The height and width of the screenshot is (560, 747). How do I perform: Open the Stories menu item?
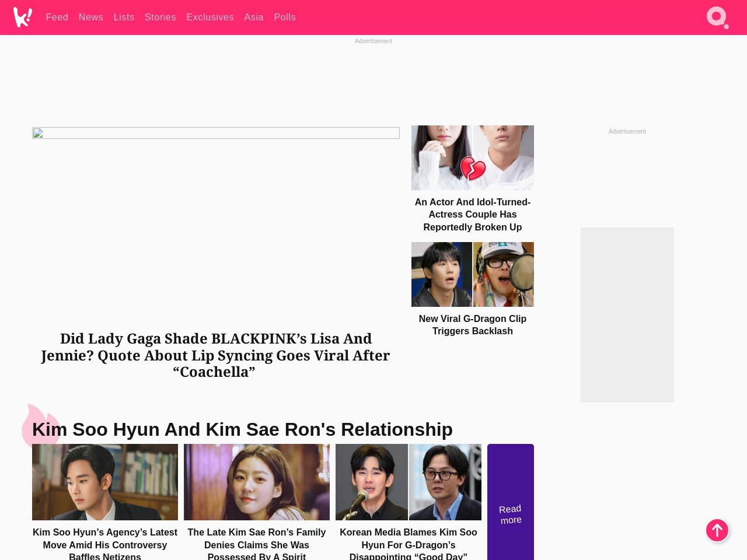(x=160, y=17)
